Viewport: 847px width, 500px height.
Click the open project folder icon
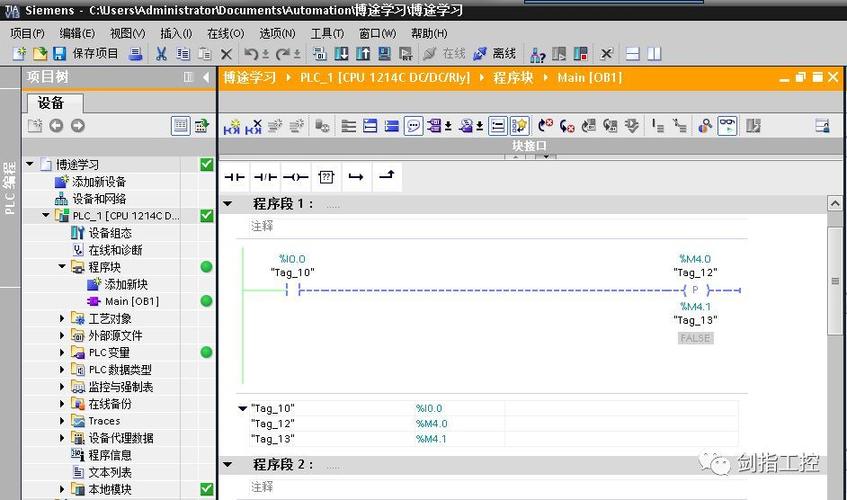[x=39, y=53]
